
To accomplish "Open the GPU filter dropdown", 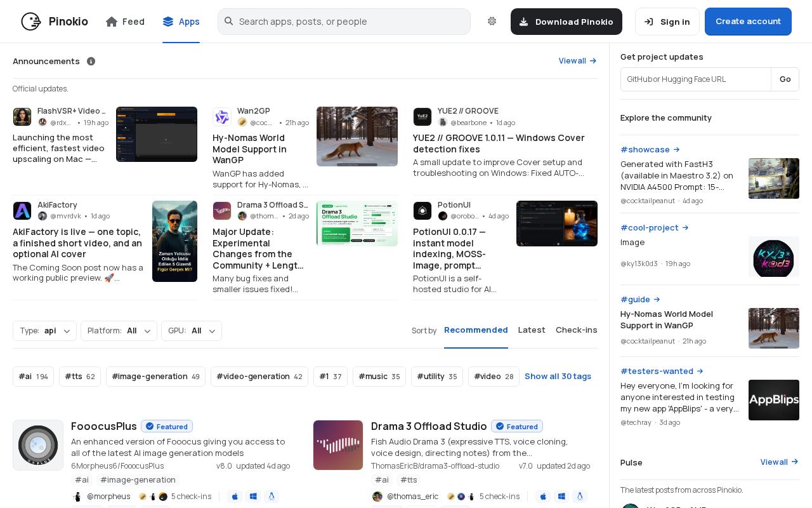I will [x=192, y=331].
